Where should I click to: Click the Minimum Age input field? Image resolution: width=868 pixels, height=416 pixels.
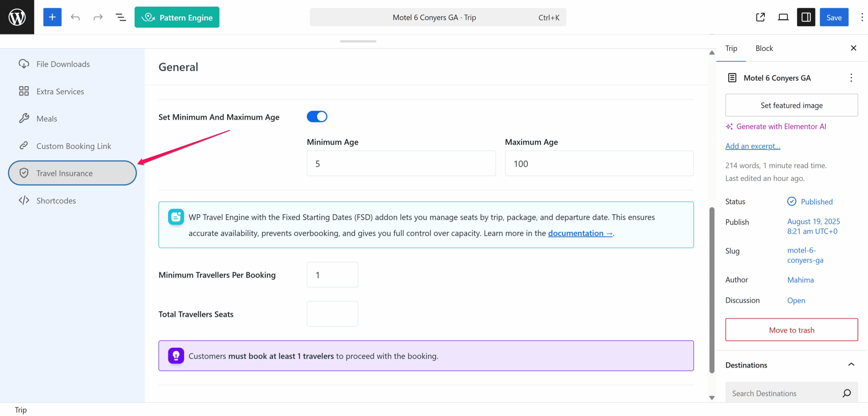401,164
